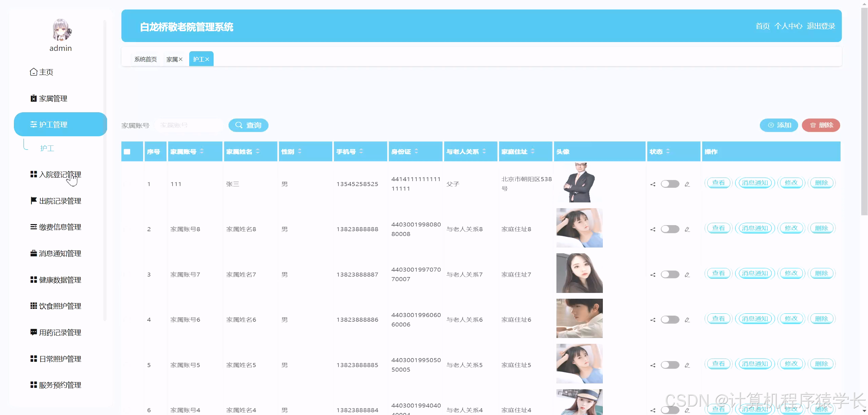Screen dimensions: 868x415
Task: Click the 用药记录管理 chat icon
Action: 34,332
